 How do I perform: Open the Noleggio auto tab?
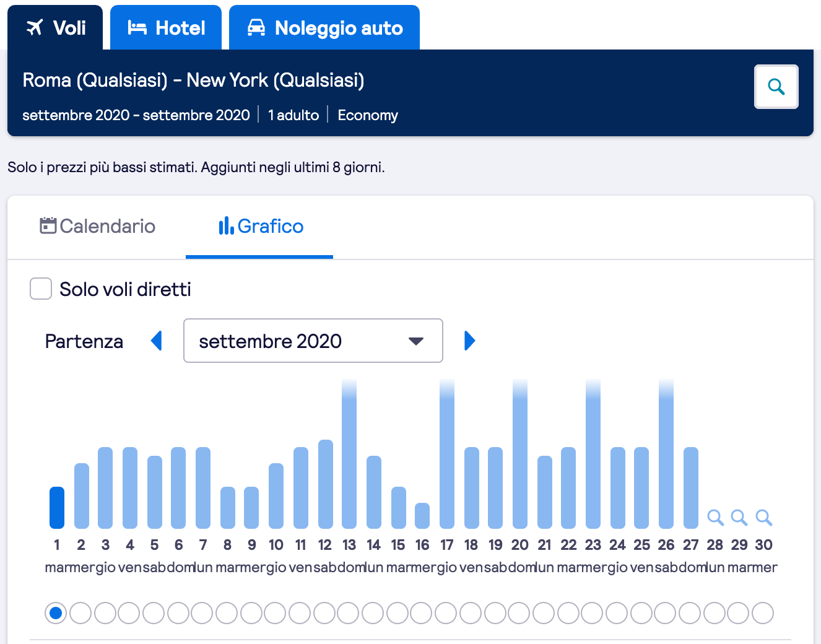click(x=324, y=27)
